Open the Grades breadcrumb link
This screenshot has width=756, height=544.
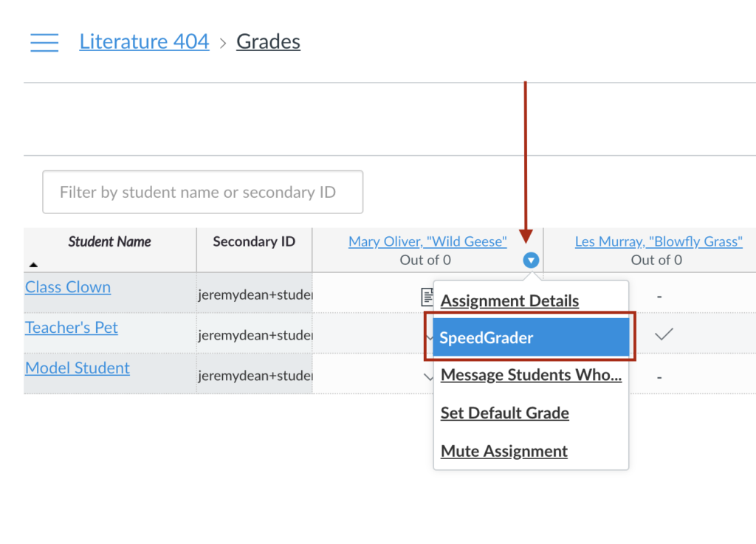[268, 41]
